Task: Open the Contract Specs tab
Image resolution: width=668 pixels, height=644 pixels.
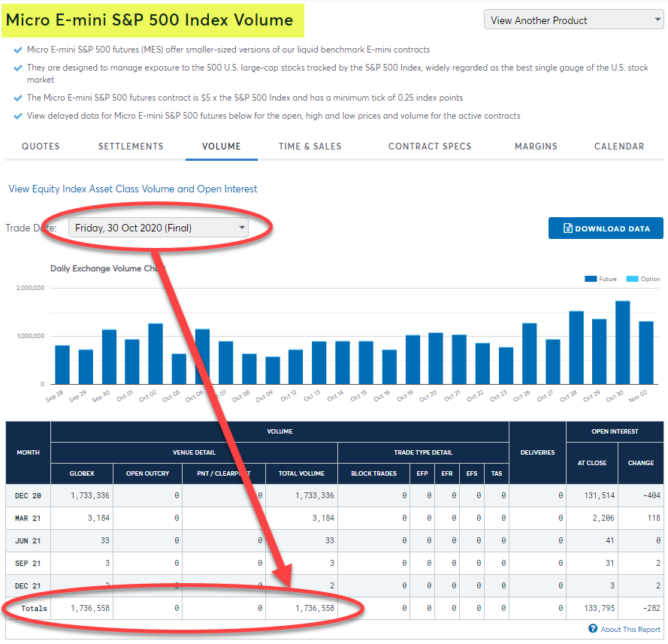Action: 430,147
